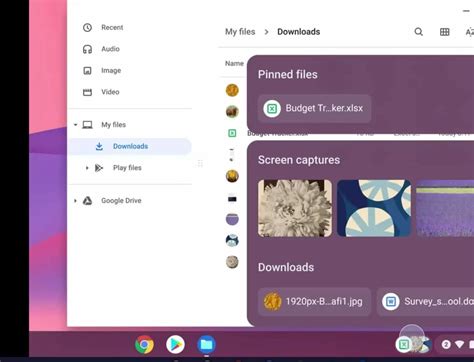Select the green spreadsheet file icon row
Screen dimensions: 474x362
(232, 133)
